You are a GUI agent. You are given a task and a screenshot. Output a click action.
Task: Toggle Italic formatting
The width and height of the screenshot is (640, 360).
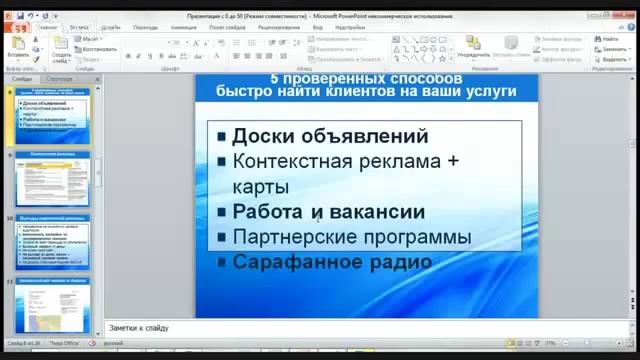click(139, 56)
